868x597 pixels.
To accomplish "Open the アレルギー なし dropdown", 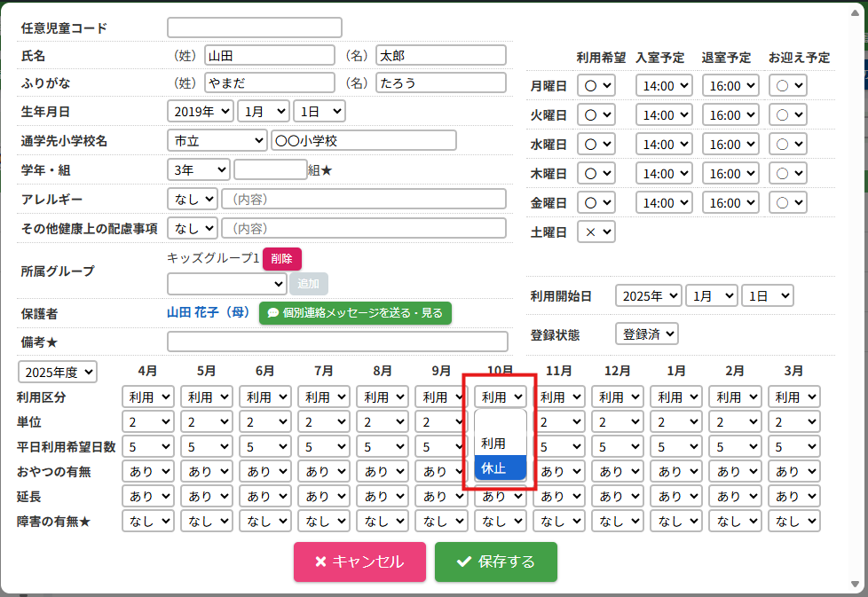I will tap(192, 199).
